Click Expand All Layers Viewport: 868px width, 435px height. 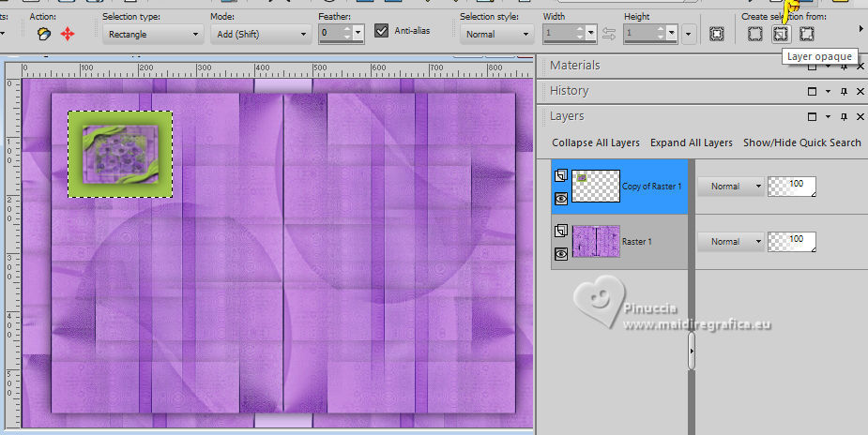pos(692,142)
